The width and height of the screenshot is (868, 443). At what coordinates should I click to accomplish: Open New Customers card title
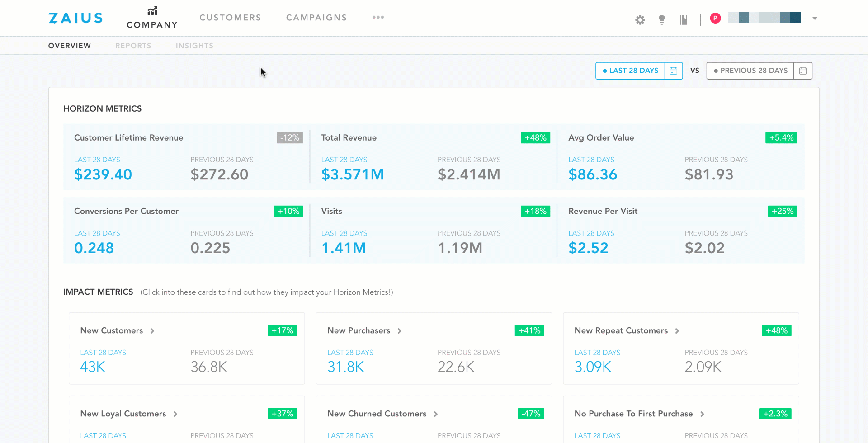pyautogui.click(x=112, y=330)
